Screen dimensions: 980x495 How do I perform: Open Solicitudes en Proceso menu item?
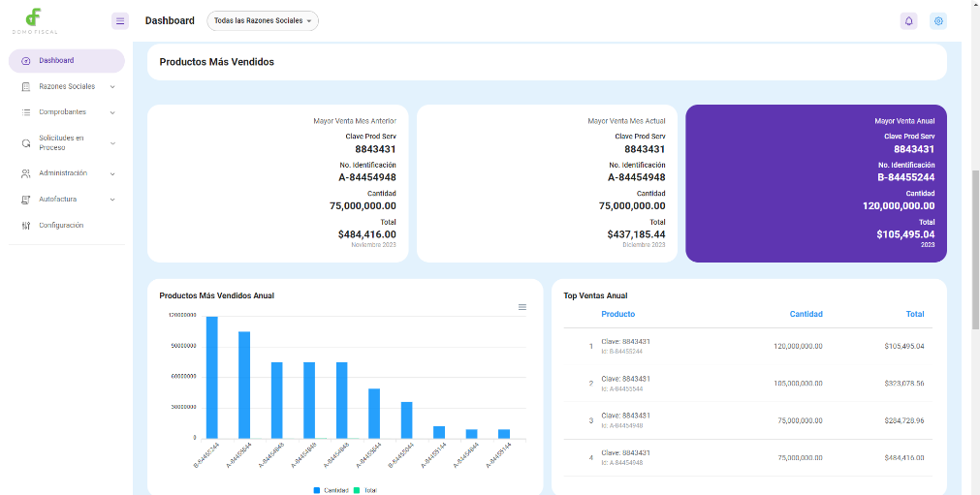tap(67, 143)
